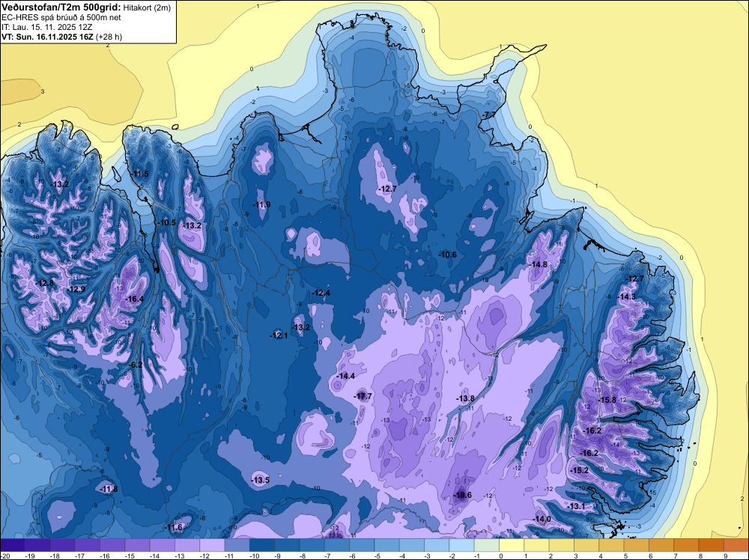Click the -15.8 value in the east

[x=607, y=400]
